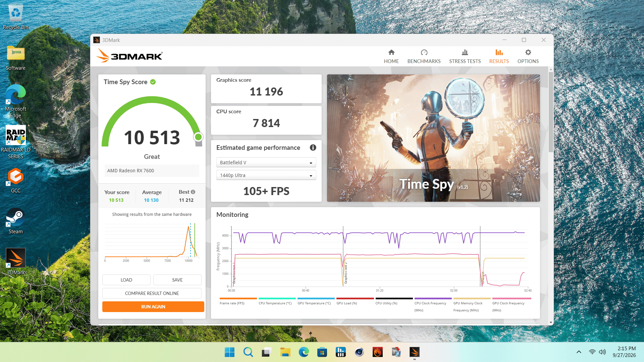Click the 3DMark taskbar icon
644x362 pixels.
point(415,352)
